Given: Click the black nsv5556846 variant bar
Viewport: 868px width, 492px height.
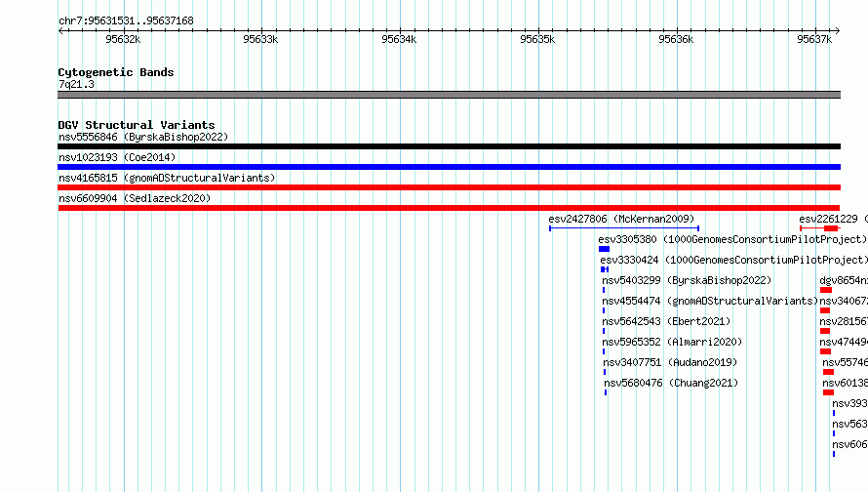Looking at the screenshot, I should click(449, 146).
